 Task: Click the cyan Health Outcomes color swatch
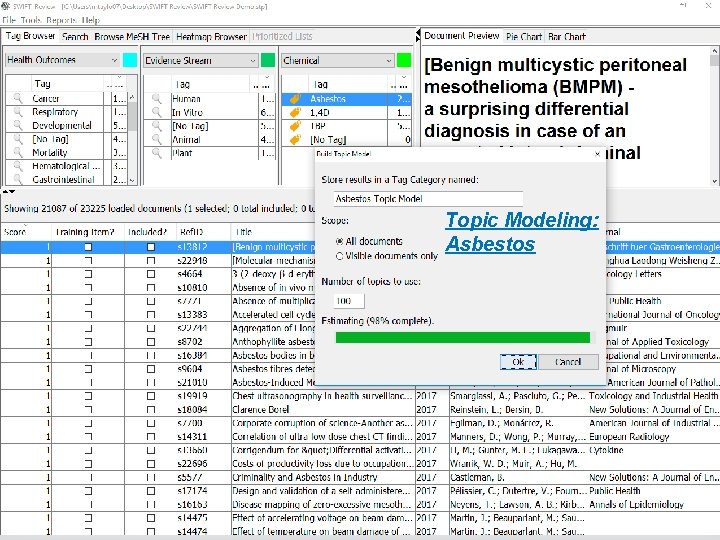click(x=130, y=60)
